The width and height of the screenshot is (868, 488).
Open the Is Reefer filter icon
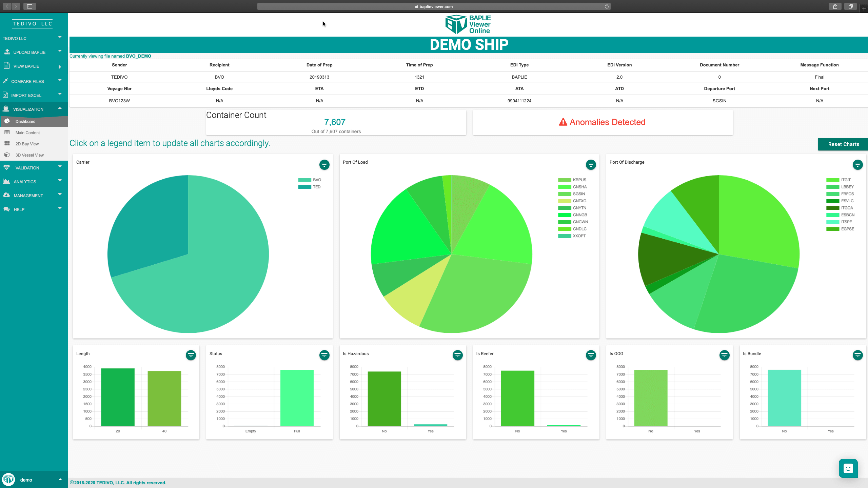click(591, 355)
